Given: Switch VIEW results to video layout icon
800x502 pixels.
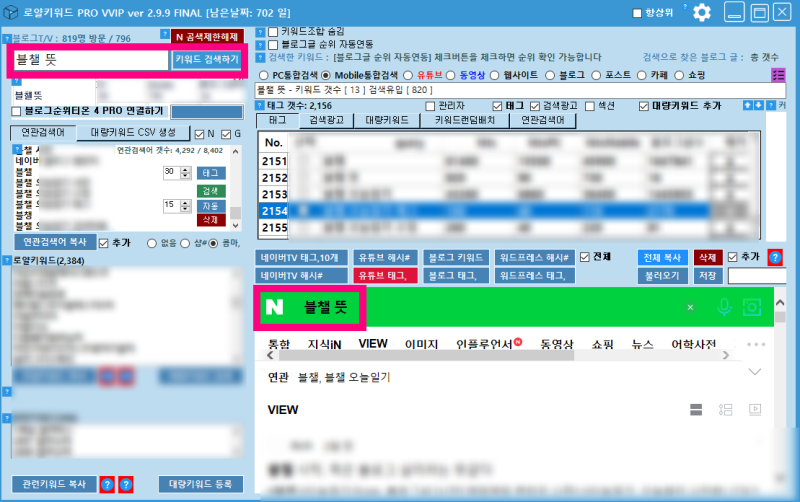Looking at the screenshot, I should click(755, 409).
